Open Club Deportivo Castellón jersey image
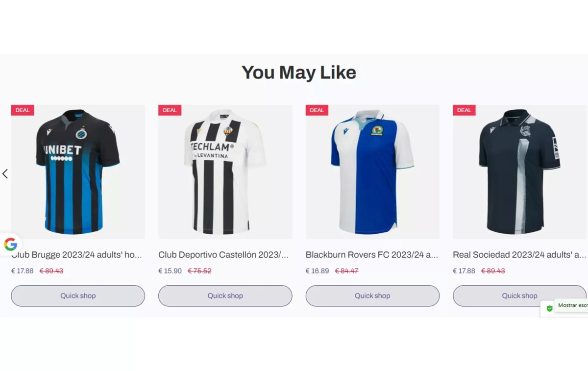The height and width of the screenshot is (371, 588). point(225,172)
